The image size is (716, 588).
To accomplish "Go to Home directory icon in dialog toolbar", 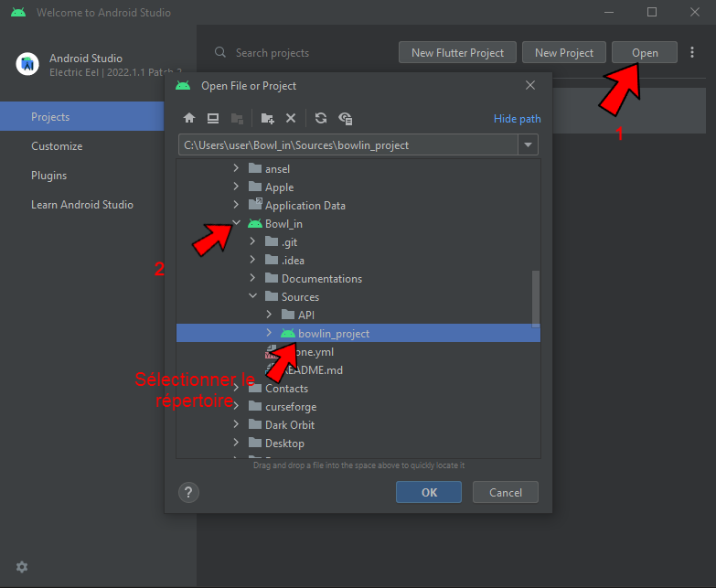I will tap(189, 118).
